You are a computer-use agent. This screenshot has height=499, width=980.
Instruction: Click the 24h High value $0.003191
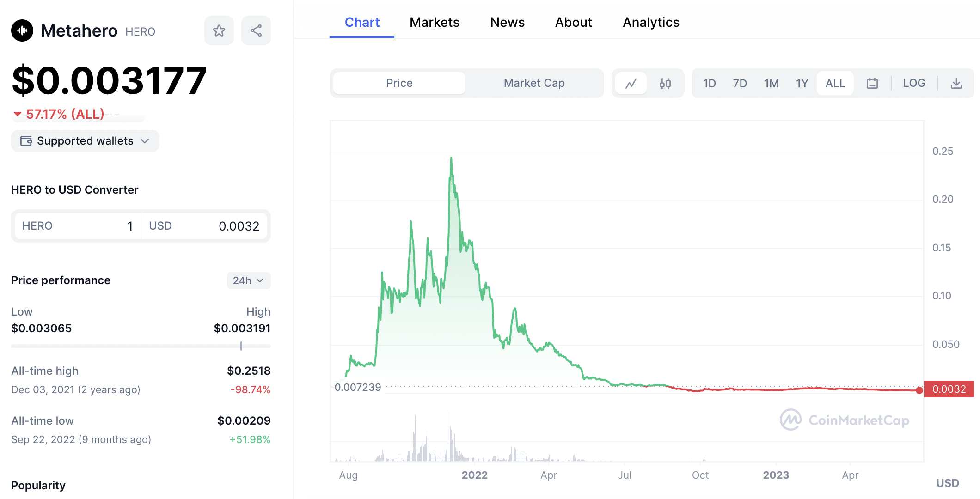point(242,328)
